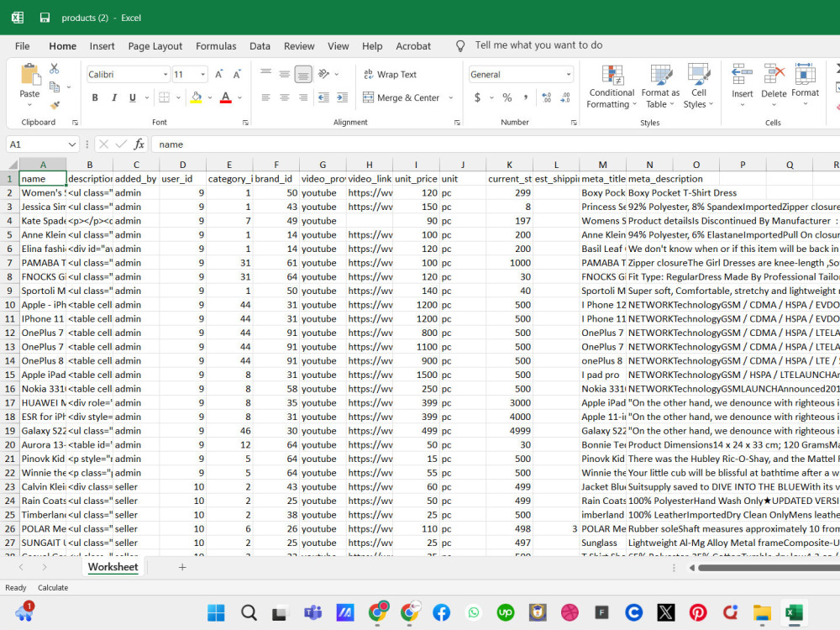Screen dimensions: 840x630
Task: Open Merge & Center dropdown arrow
Action: tap(450, 97)
